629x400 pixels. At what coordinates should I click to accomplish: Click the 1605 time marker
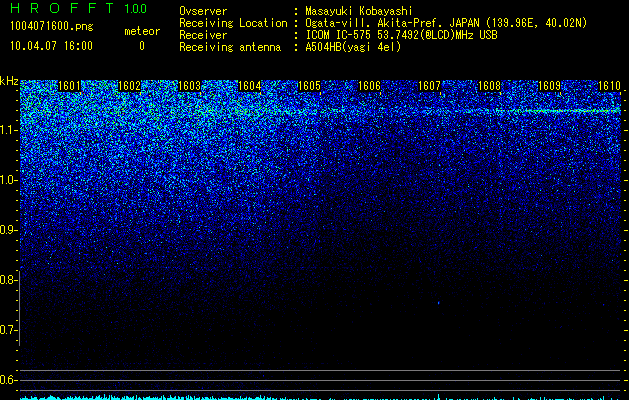(309, 86)
